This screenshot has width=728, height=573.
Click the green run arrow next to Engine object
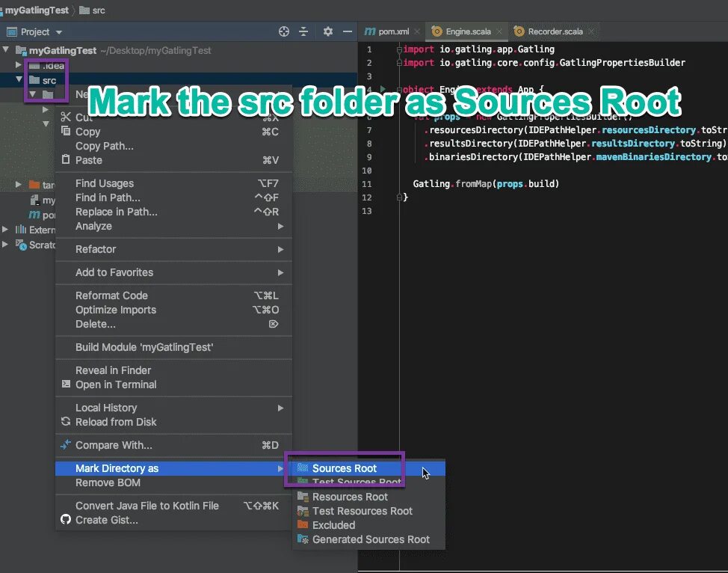[383, 88]
